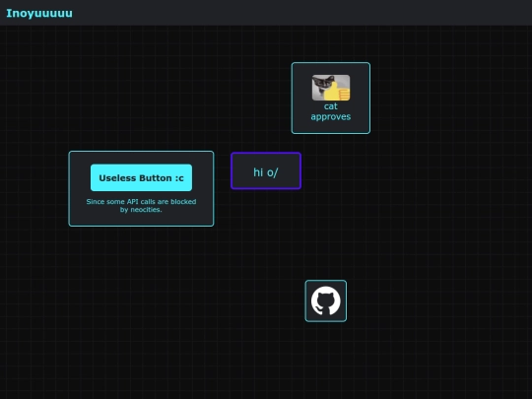Select the purple-bordered 'hi o/' card
Image resolution: width=532 pixels, height=399 pixels.
[x=266, y=171]
